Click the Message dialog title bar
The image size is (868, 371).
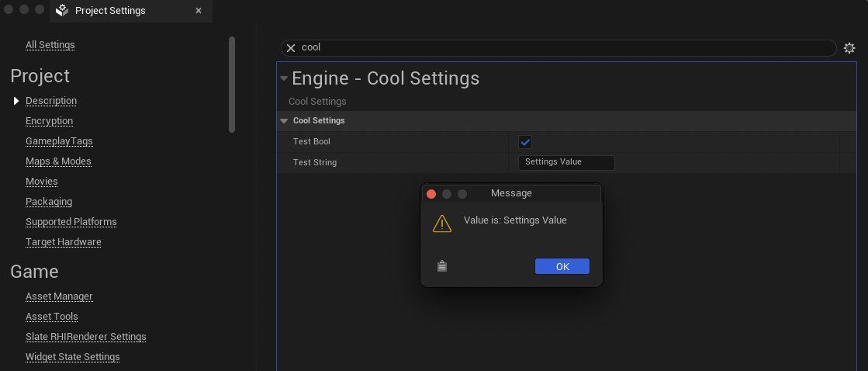pos(511,193)
